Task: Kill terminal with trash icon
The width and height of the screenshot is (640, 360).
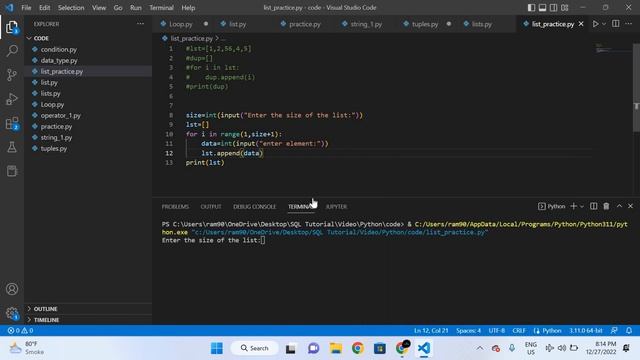Action: [606, 206]
